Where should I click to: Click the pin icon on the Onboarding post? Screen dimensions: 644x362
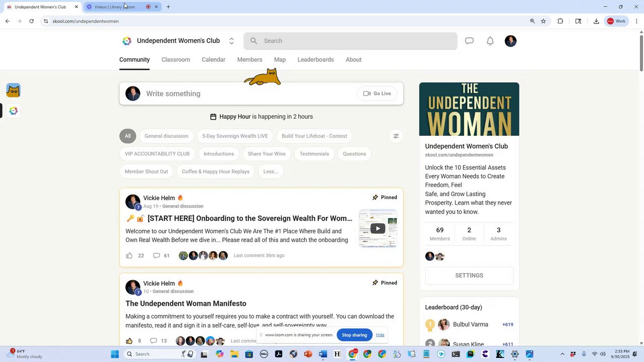pyautogui.click(x=375, y=198)
